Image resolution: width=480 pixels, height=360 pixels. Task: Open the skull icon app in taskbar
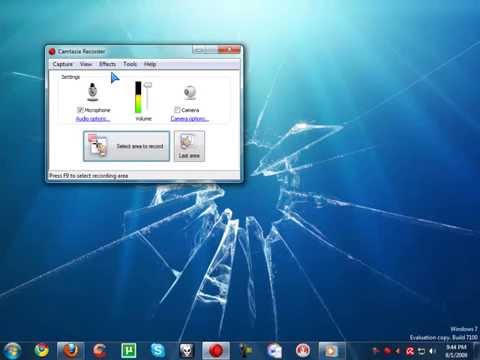coord(187,351)
